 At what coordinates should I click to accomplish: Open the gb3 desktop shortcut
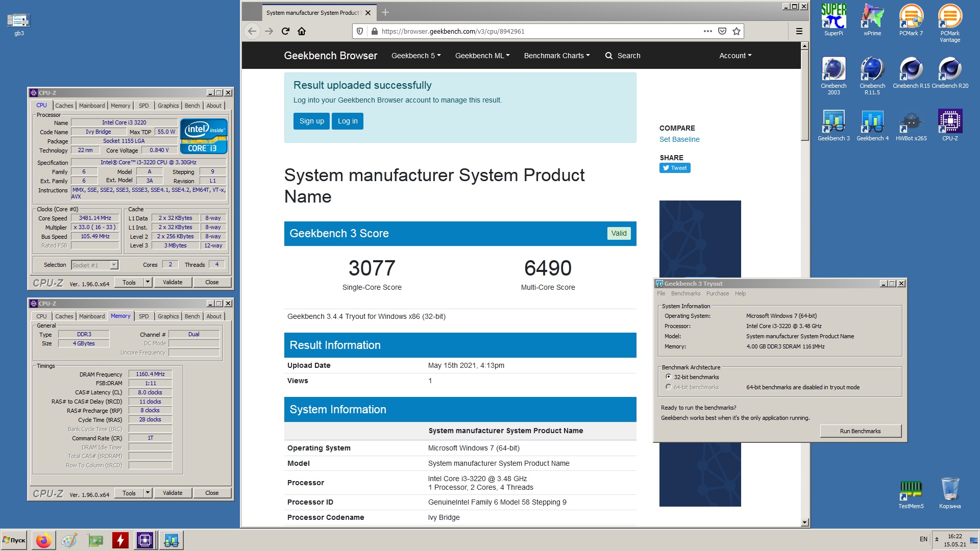point(19,24)
